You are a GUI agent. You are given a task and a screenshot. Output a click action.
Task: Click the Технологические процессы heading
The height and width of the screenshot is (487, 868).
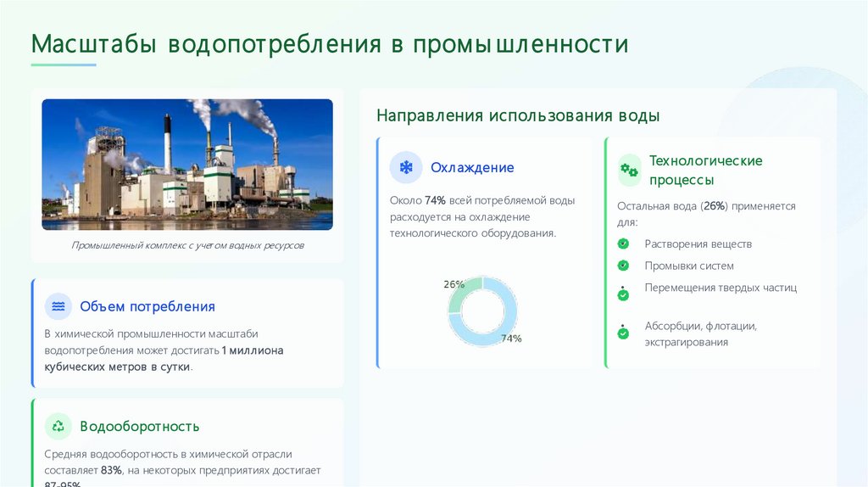point(706,170)
